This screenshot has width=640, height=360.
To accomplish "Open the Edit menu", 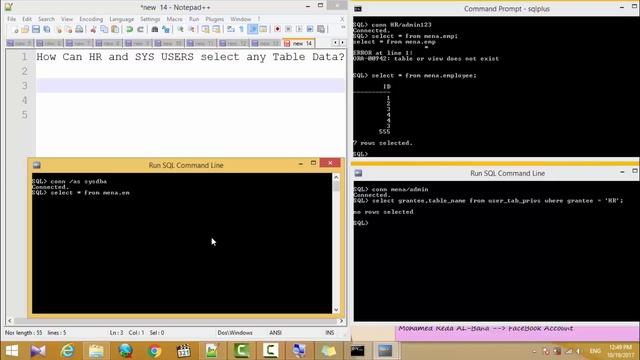I will 27,19.
